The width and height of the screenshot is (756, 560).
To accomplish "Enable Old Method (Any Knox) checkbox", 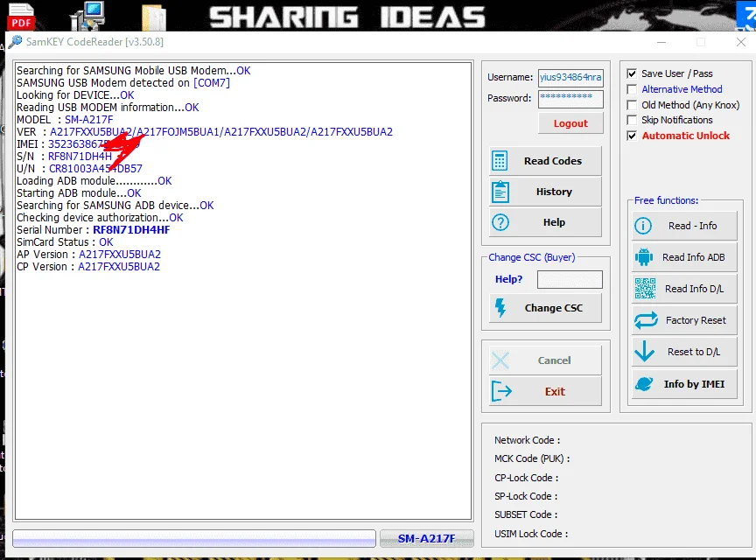I will coord(632,105).
